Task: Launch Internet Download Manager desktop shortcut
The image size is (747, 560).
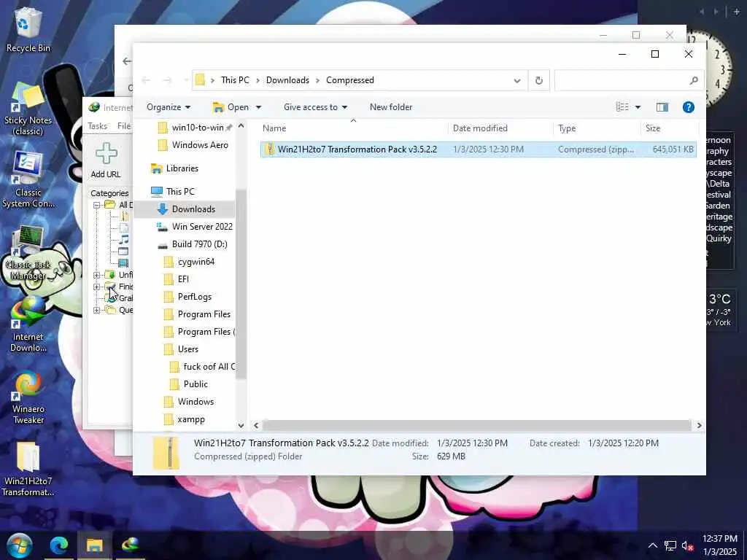Action: (x=28, y=324)
